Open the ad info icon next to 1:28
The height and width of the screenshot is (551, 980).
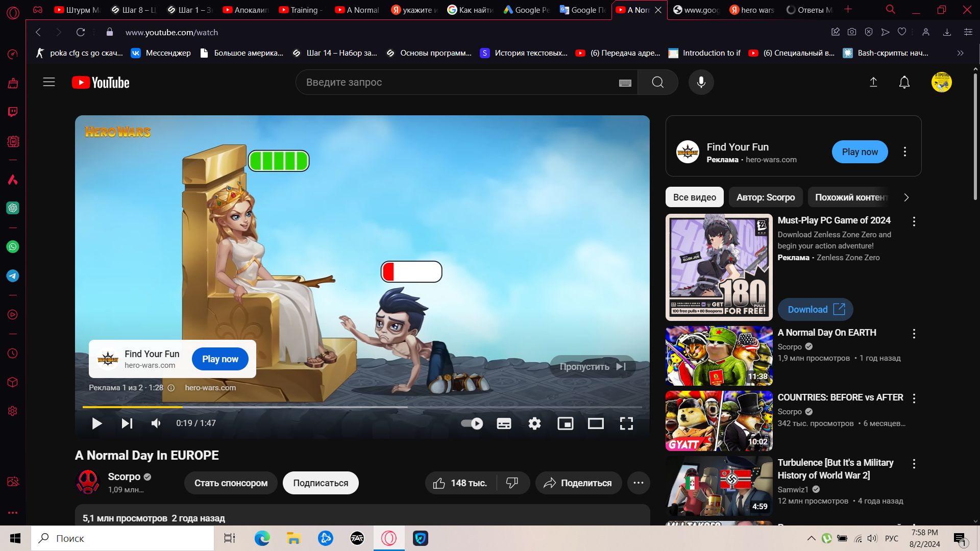pos(171,388)
